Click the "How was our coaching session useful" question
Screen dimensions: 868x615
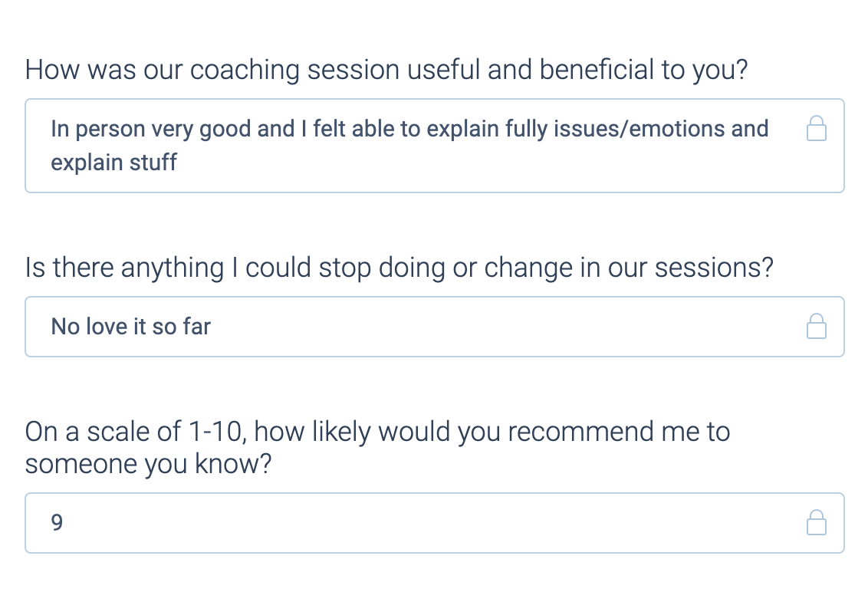coord(386,70)
